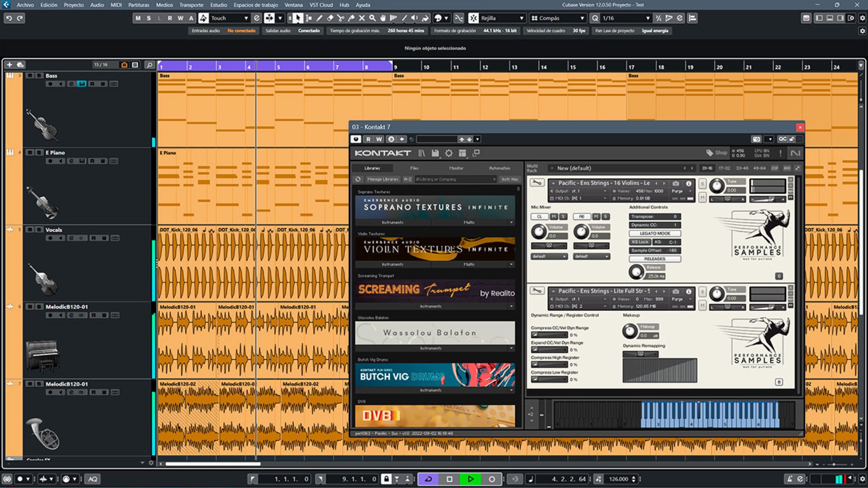Open the Touch automation mode dropdown
The height and width of the screenshot is (488, 868).
tap(245, 18)
